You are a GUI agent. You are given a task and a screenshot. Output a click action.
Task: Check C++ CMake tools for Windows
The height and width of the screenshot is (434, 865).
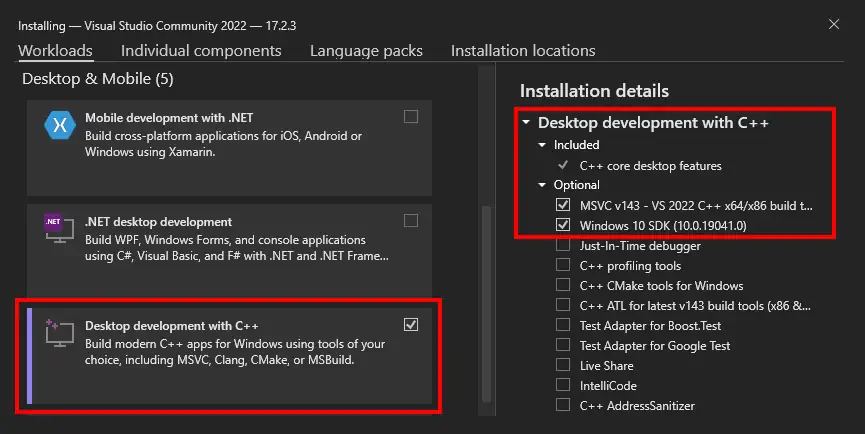tap(563, 285)
